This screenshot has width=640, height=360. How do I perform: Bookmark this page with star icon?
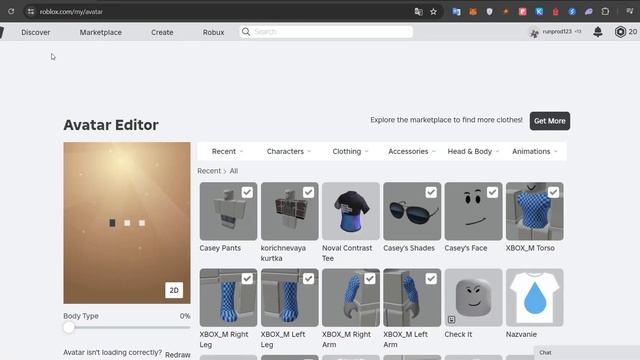433,12
